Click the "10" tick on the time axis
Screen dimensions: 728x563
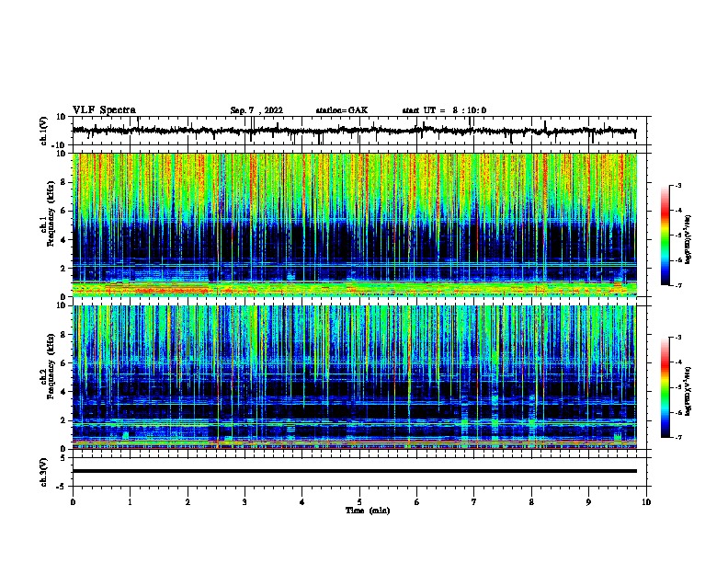646,502
